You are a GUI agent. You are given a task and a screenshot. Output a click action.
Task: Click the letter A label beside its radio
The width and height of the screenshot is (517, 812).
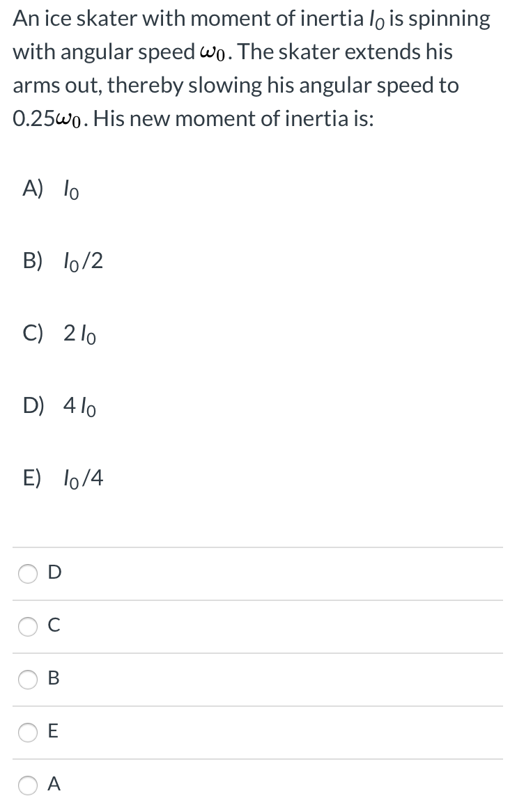54,785
